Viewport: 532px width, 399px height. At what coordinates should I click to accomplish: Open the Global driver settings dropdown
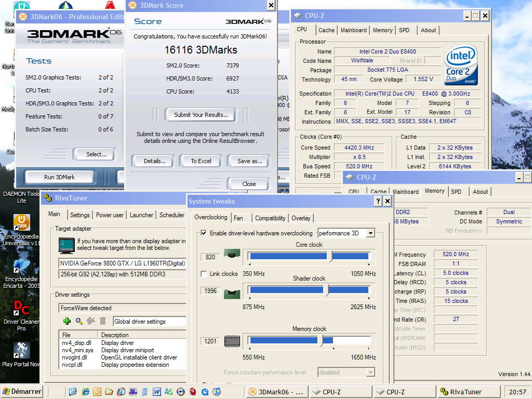150,321
